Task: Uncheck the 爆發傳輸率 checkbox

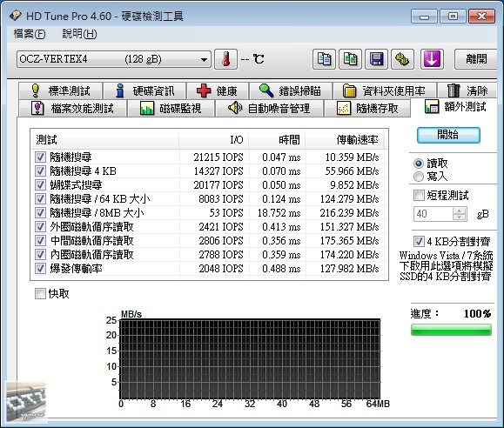Action: (40, 269)
